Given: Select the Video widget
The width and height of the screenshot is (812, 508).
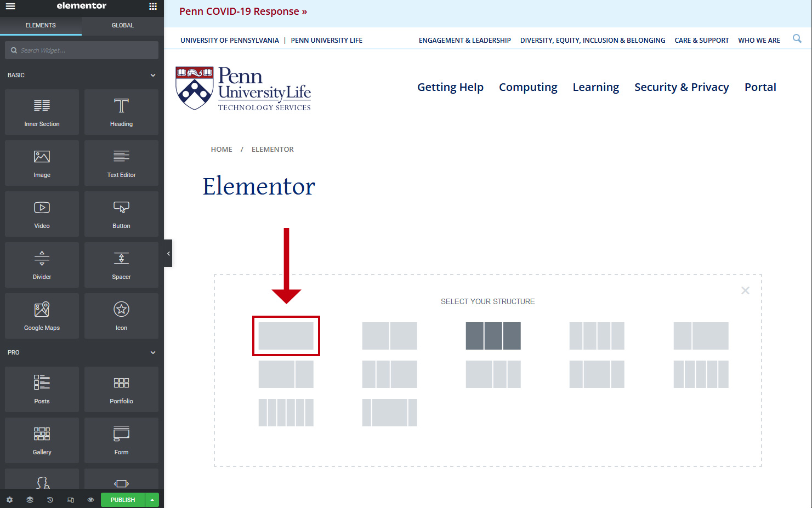Looking at the screenshot, I should (42, 214).
